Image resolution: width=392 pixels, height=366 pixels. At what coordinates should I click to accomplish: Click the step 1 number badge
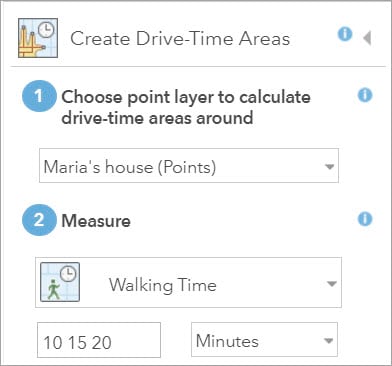[39, 96]
